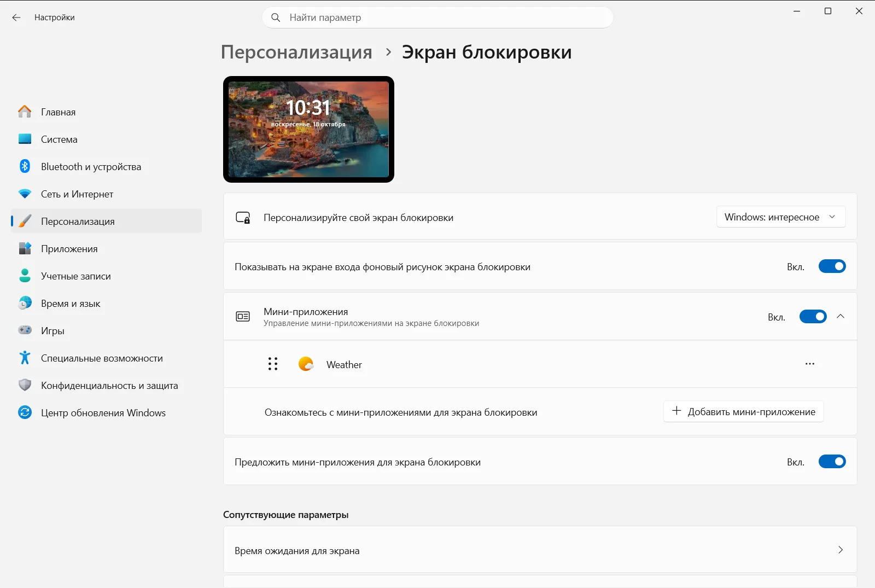This screenshot has width=875, height=588.
Task: Select Bluetooth и устройства in sidebar
Action: coord(106,166)
